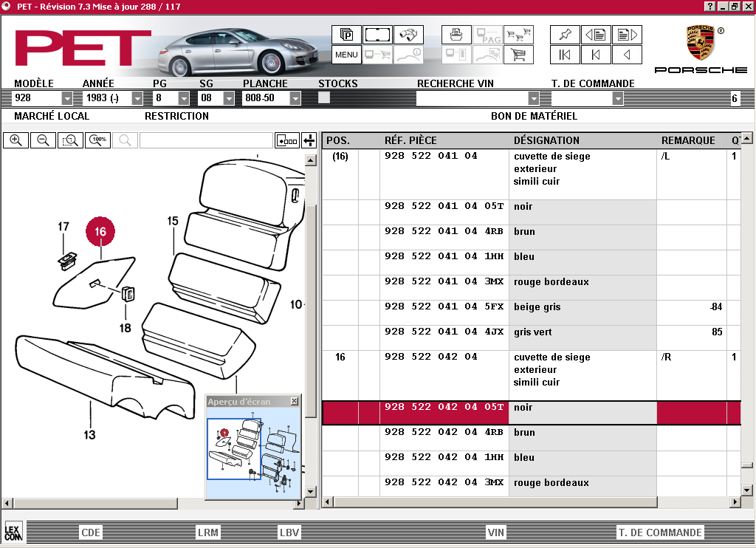Select part row 928 522 041 04 3MX
This screenshot has height=548, width=756.
532,287
